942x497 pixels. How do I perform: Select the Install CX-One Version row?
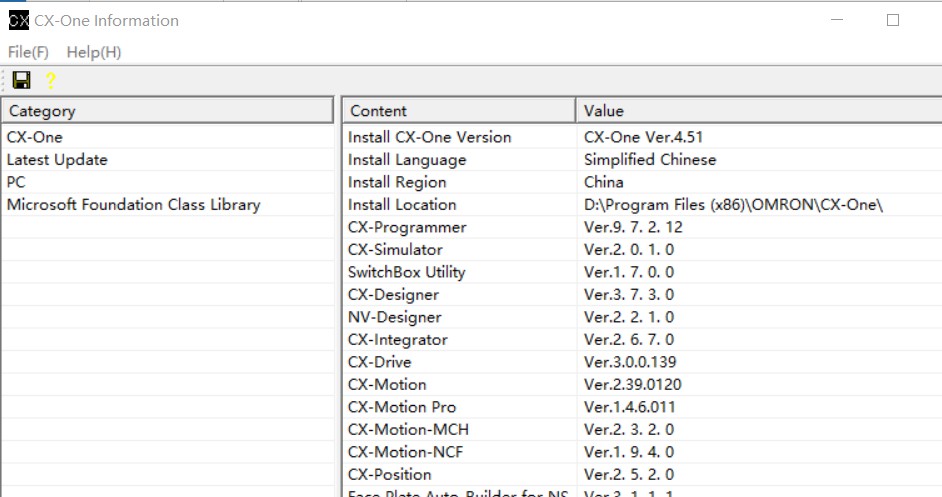(x=429, y=137)
